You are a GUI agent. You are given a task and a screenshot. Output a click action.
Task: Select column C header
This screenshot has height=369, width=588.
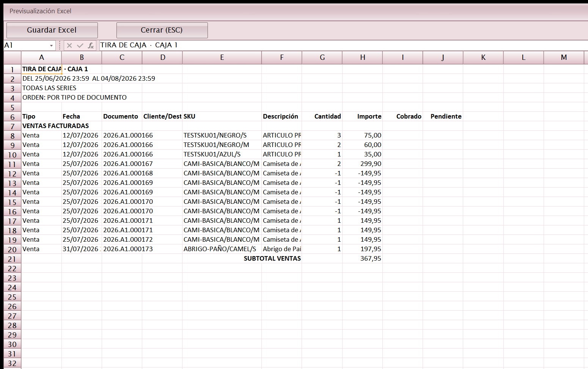click(x=122, y=57)
